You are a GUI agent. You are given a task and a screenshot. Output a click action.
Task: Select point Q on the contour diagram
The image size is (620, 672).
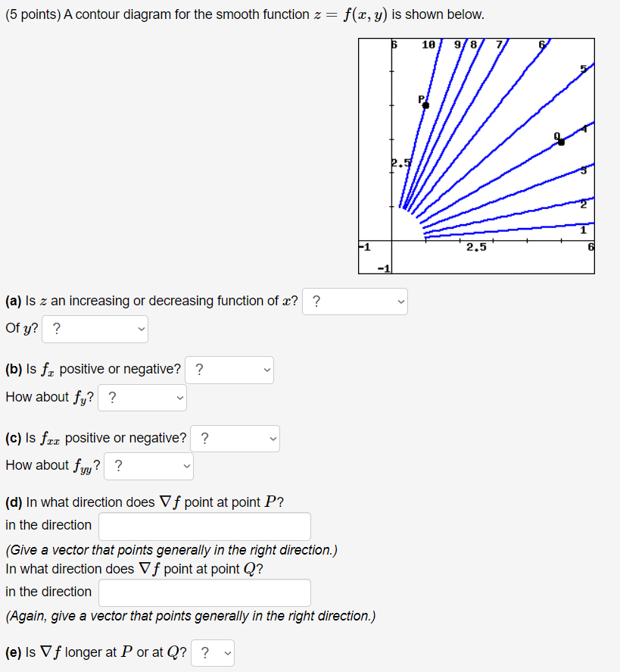click(561, 141)
